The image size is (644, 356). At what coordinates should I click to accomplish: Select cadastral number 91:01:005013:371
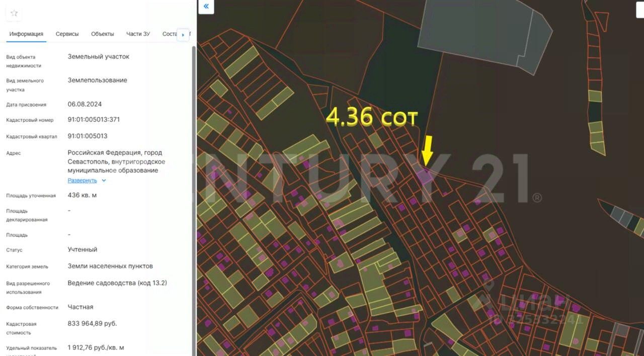click(94, 120)
